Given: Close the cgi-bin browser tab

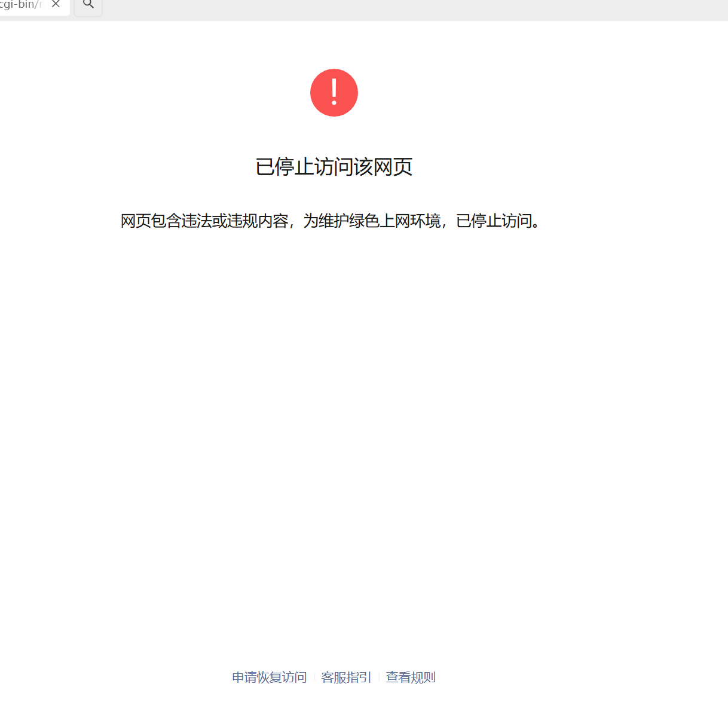Looking at the screenshot, I should pos(56,4).
